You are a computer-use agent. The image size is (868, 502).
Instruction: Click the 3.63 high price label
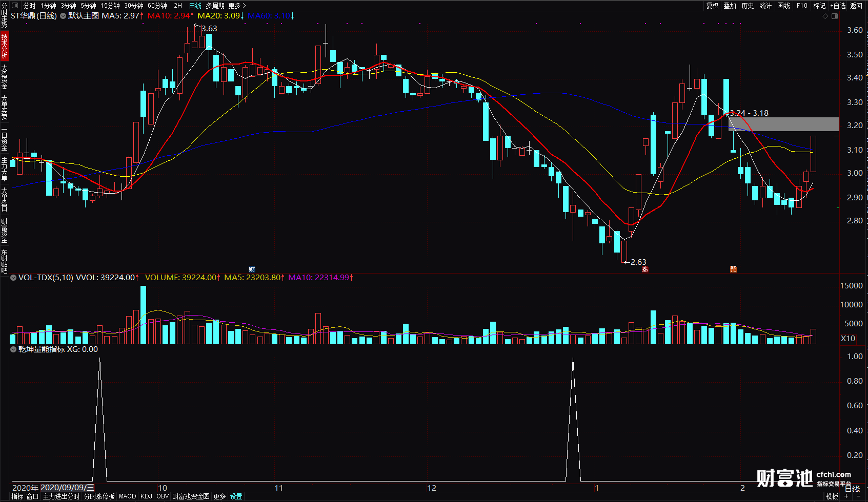click(209, 29)
